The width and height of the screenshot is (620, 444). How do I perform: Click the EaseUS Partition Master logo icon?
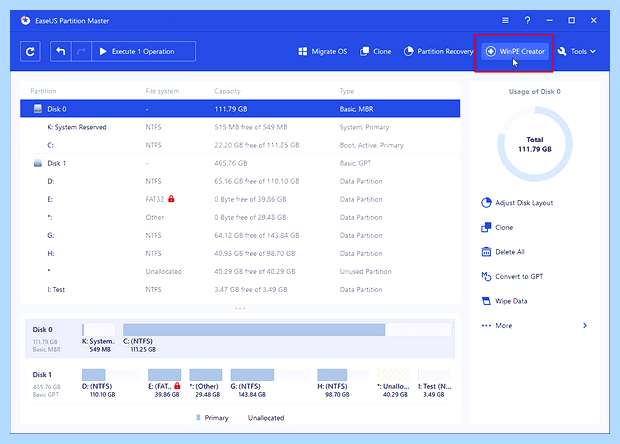pyautogui.click(x=25, y=21)
